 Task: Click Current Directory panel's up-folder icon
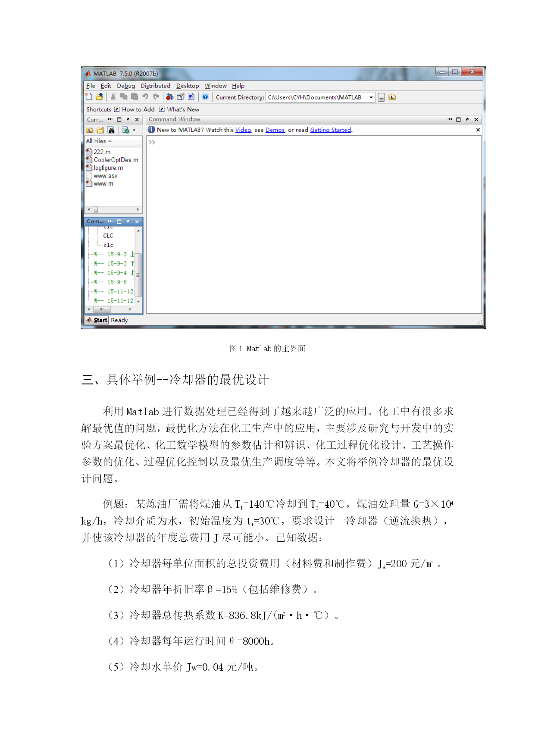click(90, 130)
